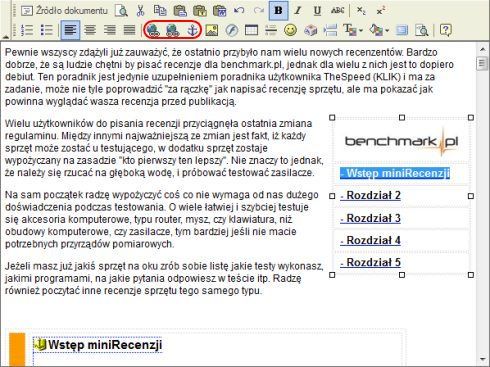Image resolution: width=490 pixels, height=367 pixels.
Task: Toggle underline formatting
Action: click(317, 11)
